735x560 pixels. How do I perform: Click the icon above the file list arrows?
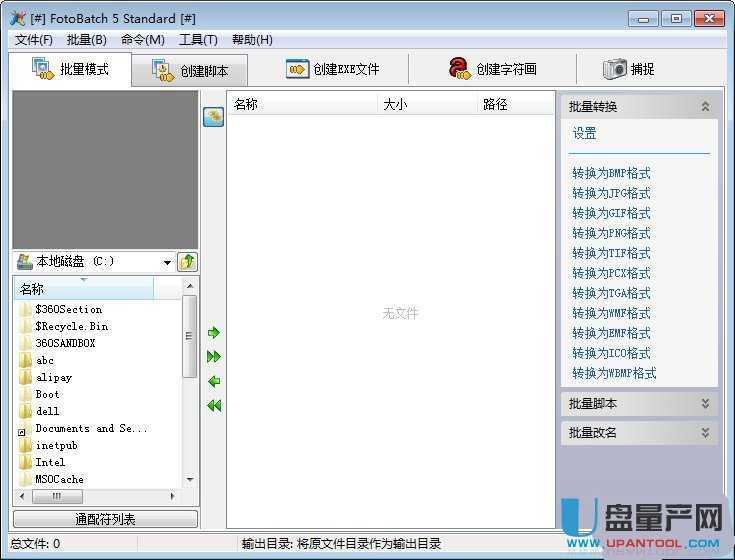click(x=213, y=117)
